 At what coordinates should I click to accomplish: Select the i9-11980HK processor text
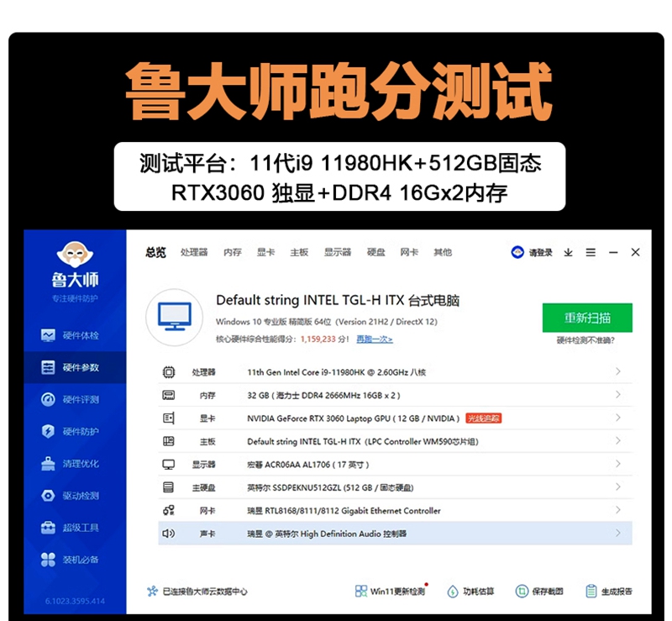point(337,372)
